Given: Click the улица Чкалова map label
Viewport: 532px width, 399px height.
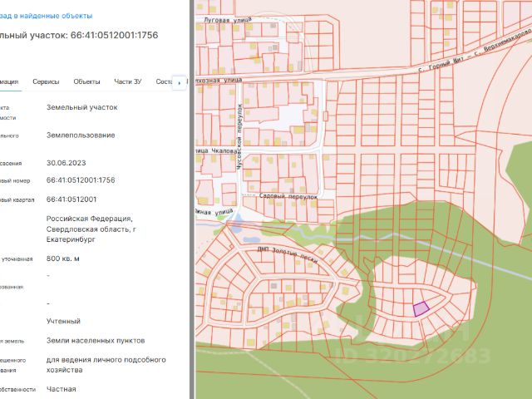Looking at the screenshot, I should tap(216, 150).
